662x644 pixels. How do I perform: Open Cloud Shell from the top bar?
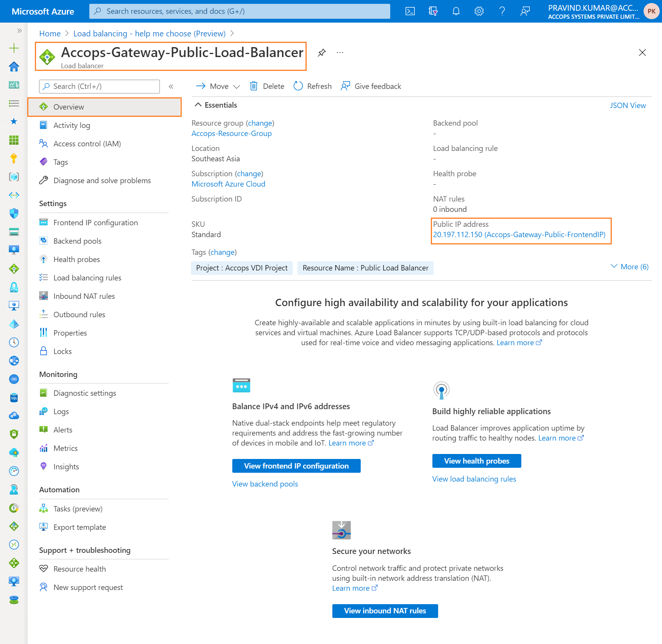(x=410, y=11)
